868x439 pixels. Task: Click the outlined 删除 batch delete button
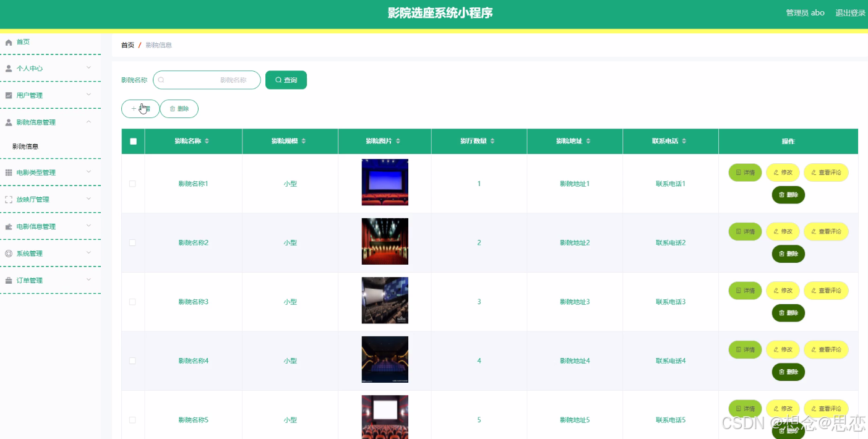[x=179, y=109]
